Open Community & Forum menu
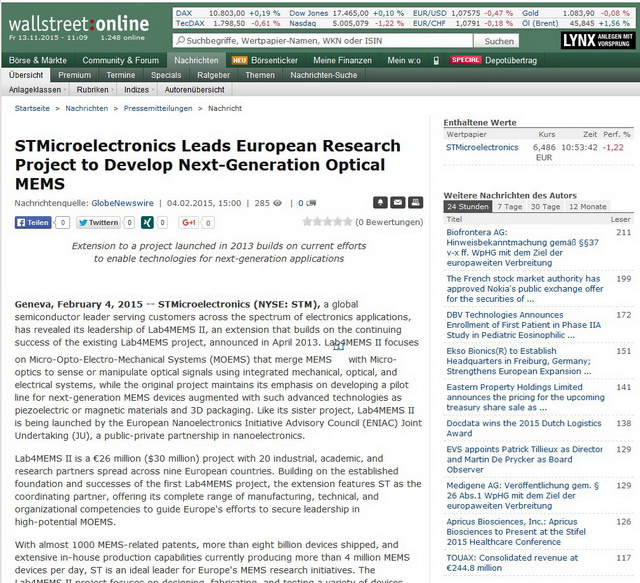Image resolution: width=640 pixels, height=583 pixels. pyautogui.click(x=120, y=60)
